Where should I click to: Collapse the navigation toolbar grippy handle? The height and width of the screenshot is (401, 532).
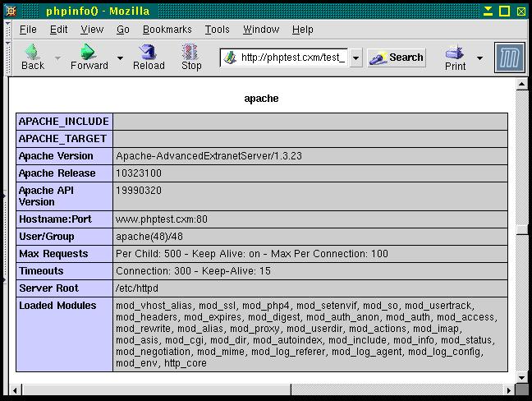click(8, 58)
